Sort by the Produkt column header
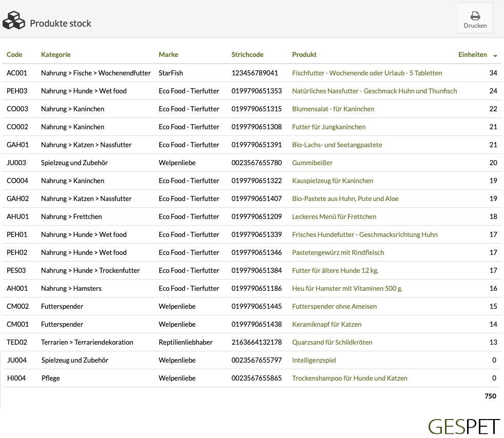This screenshot has width=504, height=438. pos(304,54)
